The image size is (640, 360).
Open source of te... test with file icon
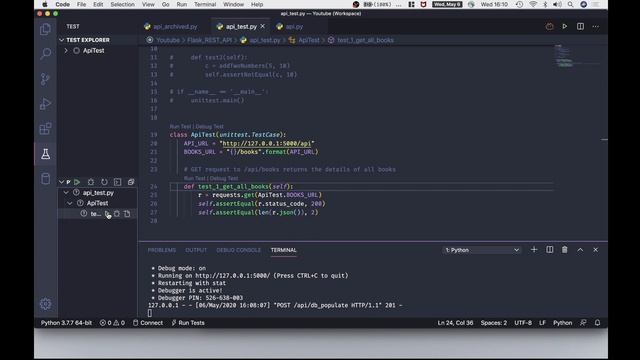tap(127, 213)
